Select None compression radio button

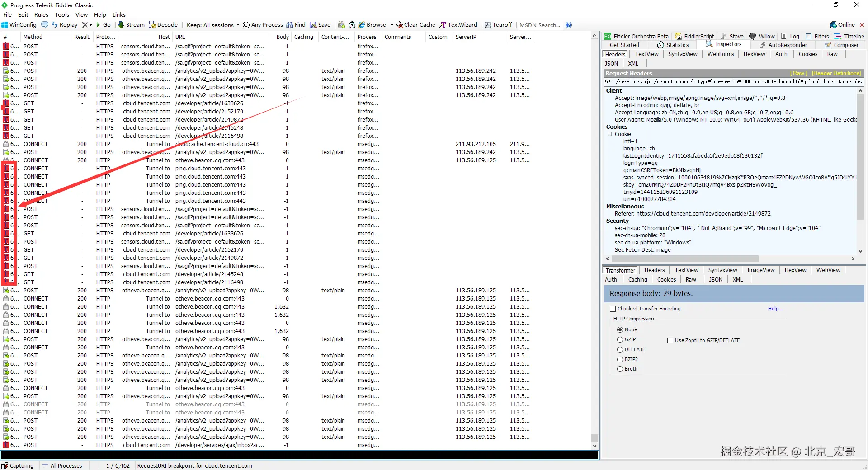[620, 329]
